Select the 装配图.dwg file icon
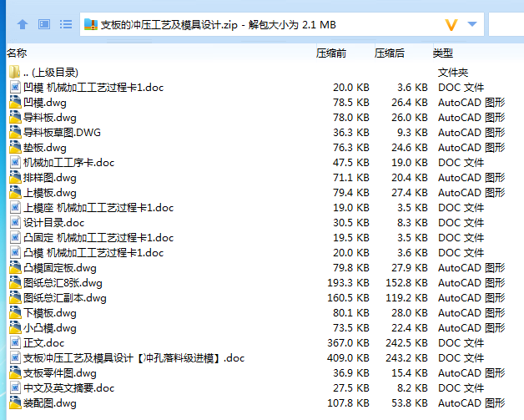 click(15, 403)
